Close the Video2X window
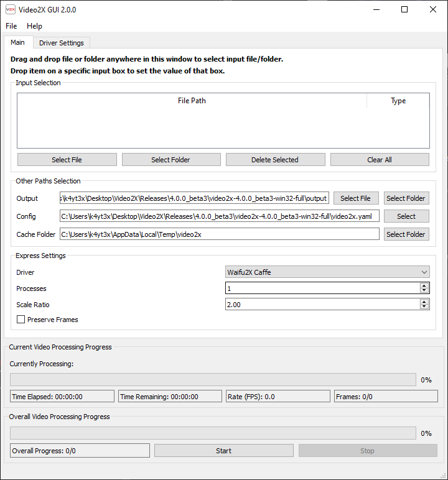Viewport: 448px width, 480px height. [433, 9]
